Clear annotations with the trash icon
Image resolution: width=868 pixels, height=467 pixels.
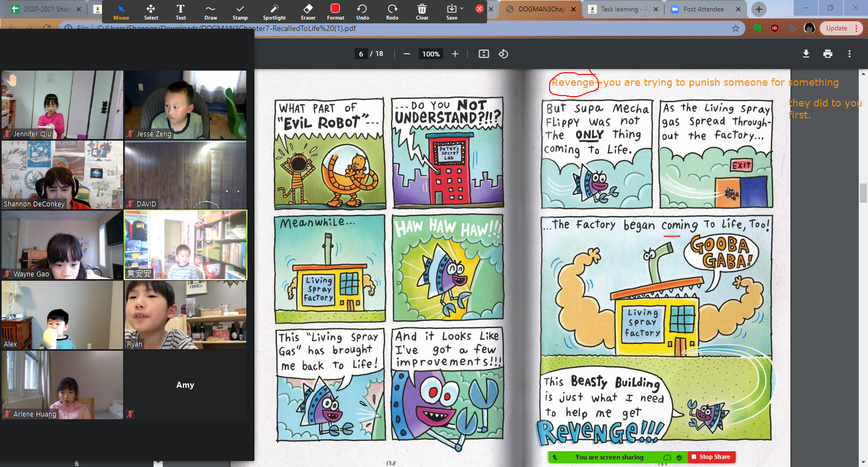pyautogui.click(x=422, y=11)
